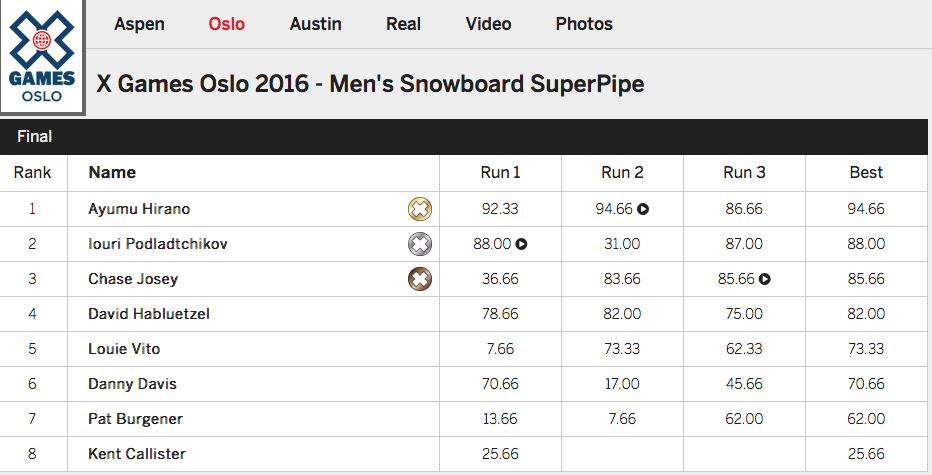Open the Aspen tab
The width and height of the screenshot is (932, 475).
coord(140,24)
